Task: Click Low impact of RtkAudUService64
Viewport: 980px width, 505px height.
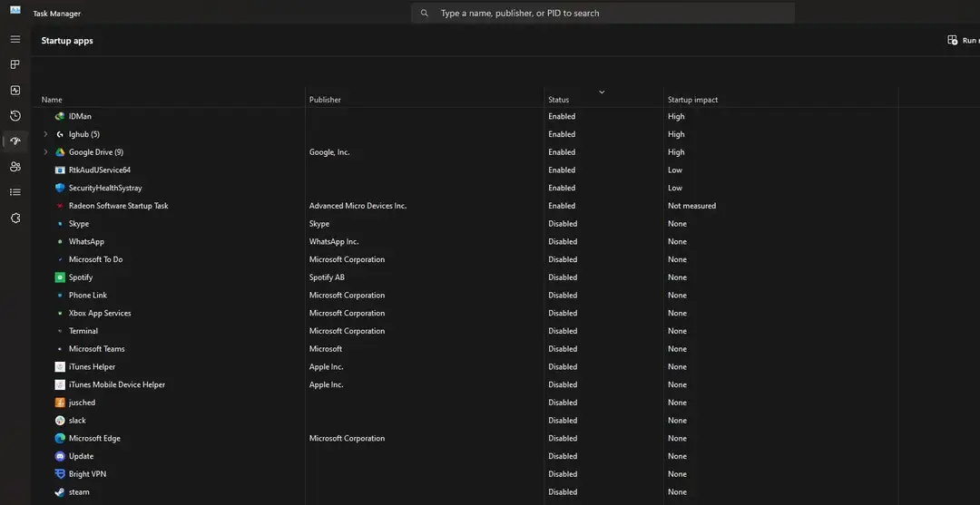Action: [675, 170]
